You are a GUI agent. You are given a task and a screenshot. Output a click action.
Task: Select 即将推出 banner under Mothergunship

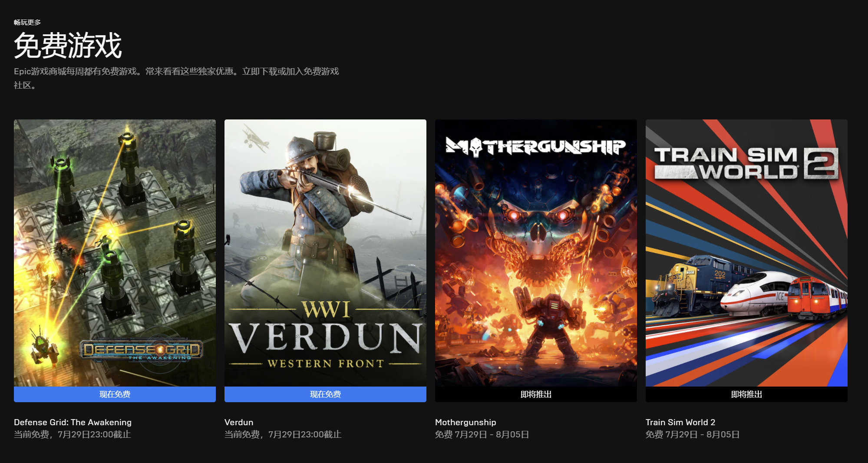[x=536, y=394]
